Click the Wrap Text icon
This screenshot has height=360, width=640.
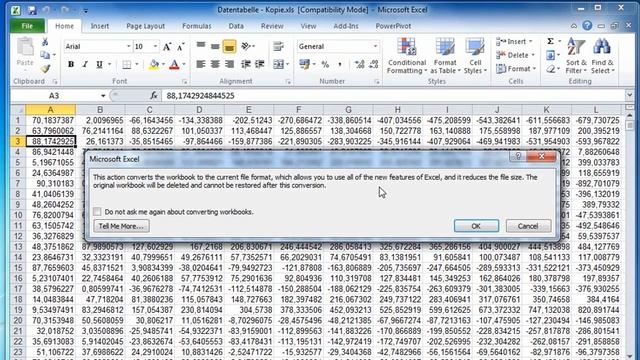pos(278,46)
